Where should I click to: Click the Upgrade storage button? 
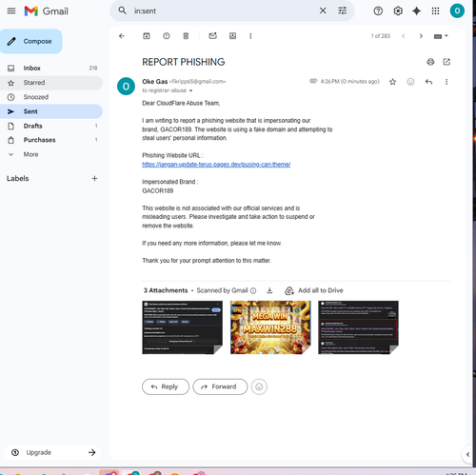click(52, 452)
